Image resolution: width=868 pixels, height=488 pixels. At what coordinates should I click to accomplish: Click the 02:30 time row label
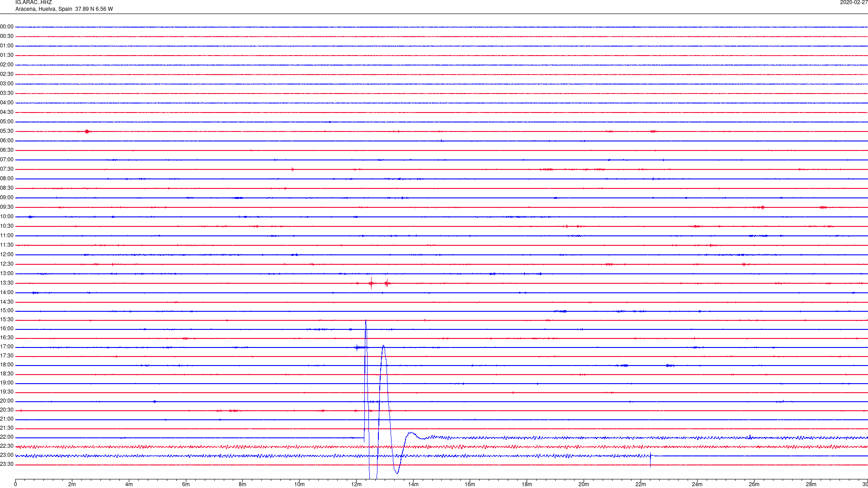pyautogui.click(x=7, y=74)
